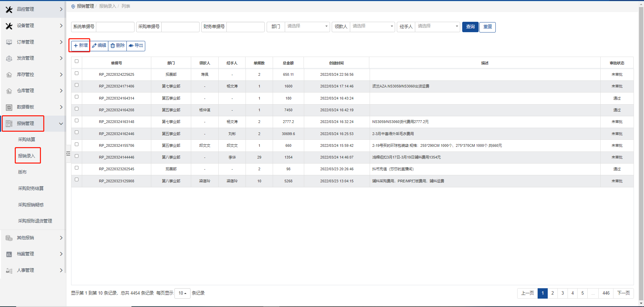Check the row RP_20220324225625 checkbox
This screenshot has width=644, height=307.
pyautogui.click(x=76, y=73)
